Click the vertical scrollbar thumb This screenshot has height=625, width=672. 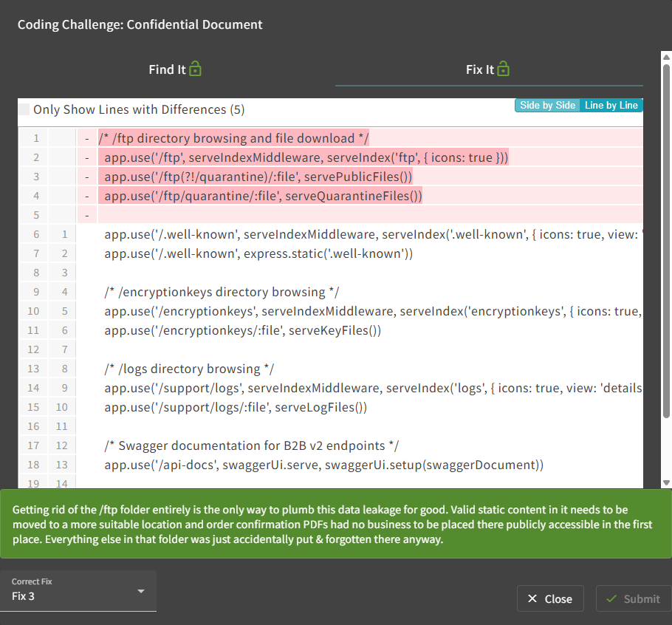666,241
